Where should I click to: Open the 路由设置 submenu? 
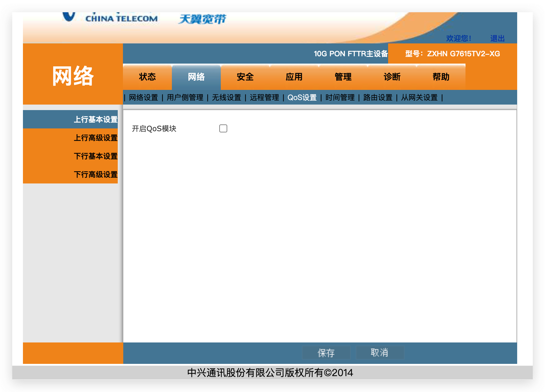(x=377, y=98)
